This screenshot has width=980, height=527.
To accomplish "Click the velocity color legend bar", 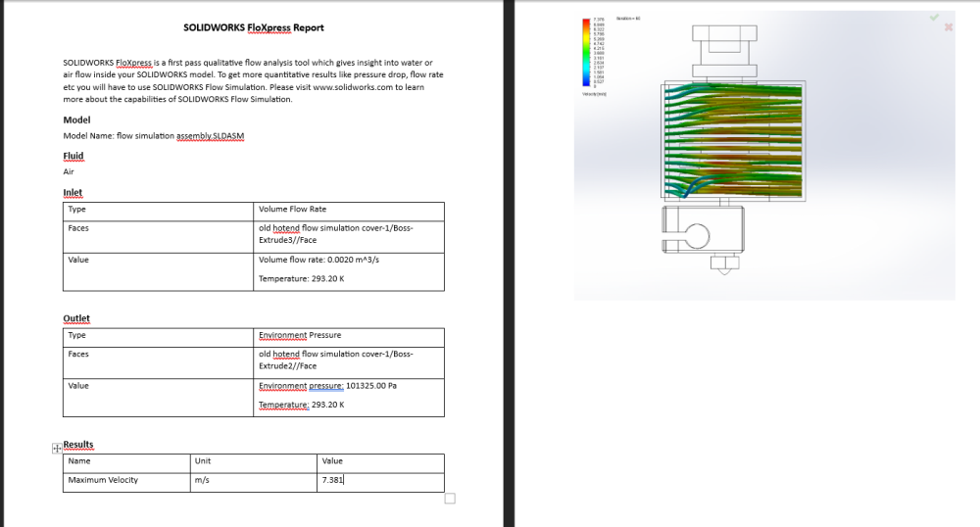I will click(x=586, y=53).
